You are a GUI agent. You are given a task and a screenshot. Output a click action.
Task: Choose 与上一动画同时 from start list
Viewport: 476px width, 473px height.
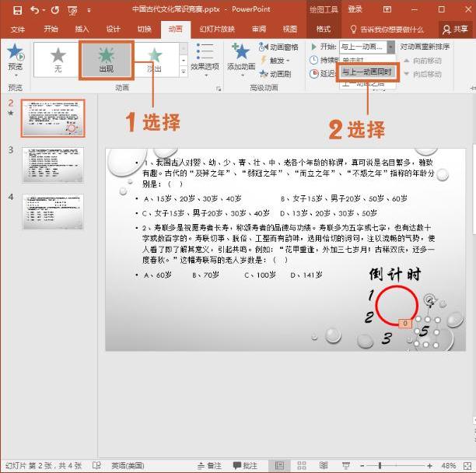click(366, 72)
